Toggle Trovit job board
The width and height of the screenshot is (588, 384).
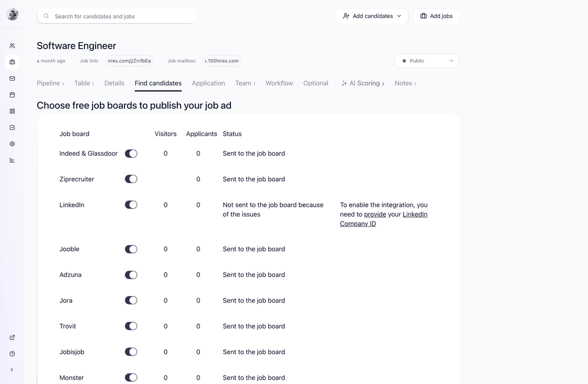point(131,326)
